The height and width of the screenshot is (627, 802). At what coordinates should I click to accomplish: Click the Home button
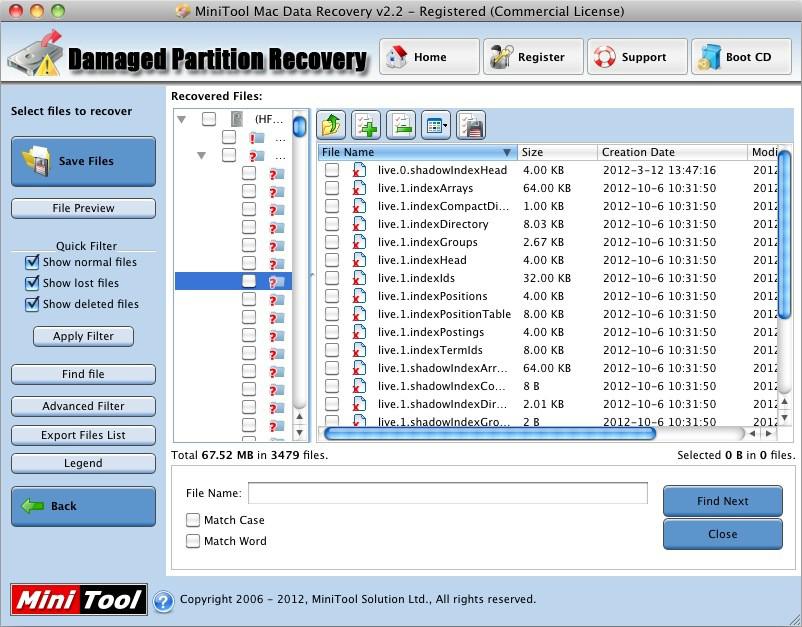(x=429, y=57)
